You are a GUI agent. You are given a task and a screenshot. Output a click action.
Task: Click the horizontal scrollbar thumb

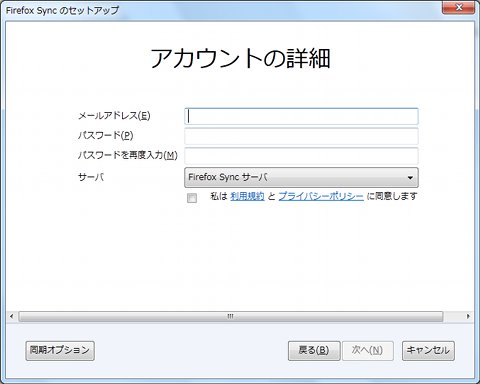[231, 316]
